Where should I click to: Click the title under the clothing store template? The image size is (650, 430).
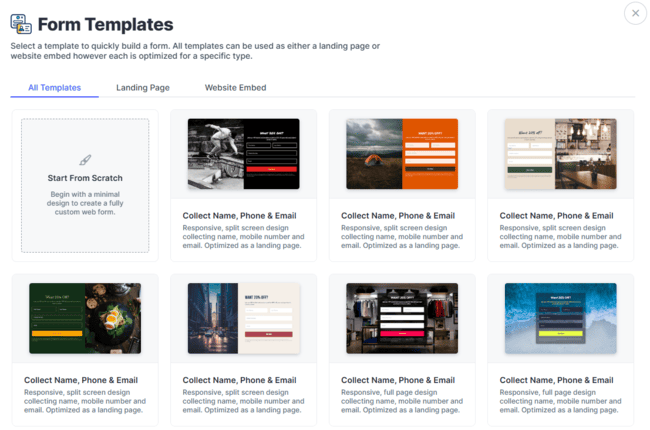[398, 380]
